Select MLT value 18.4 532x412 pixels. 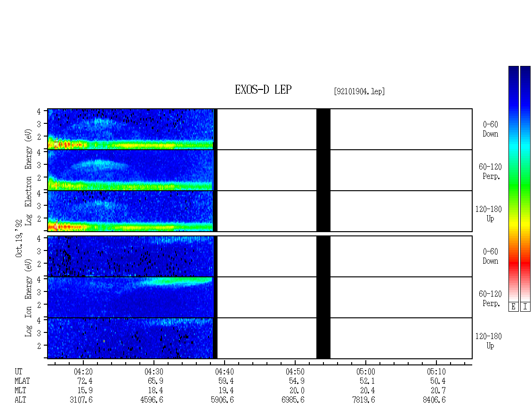point(155,391)
